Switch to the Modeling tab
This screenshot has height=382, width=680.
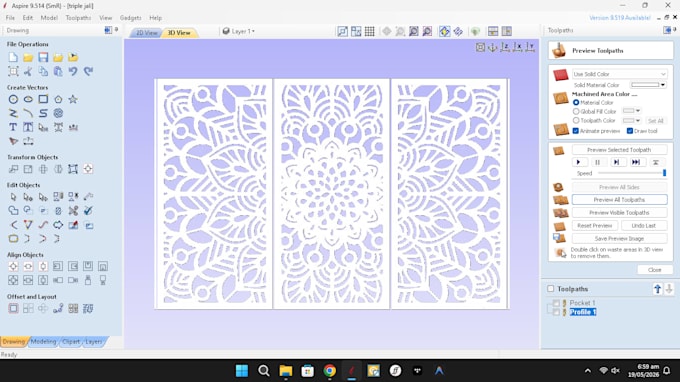coord(43,342)
